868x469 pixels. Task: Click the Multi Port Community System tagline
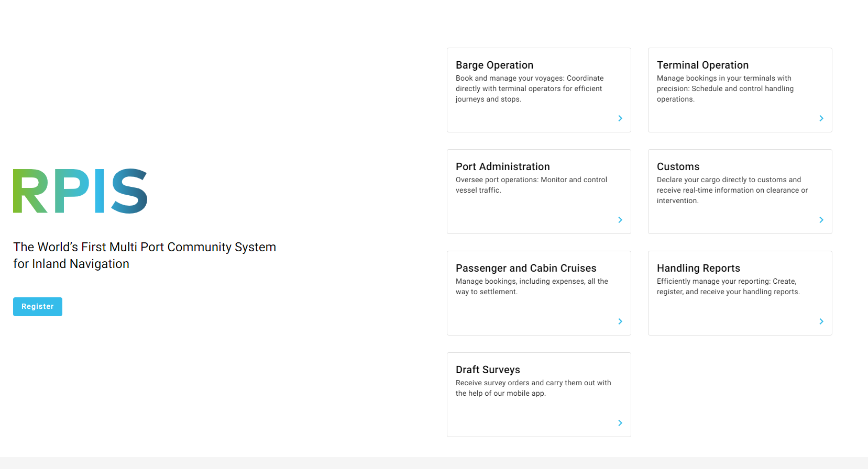[145, 255]
